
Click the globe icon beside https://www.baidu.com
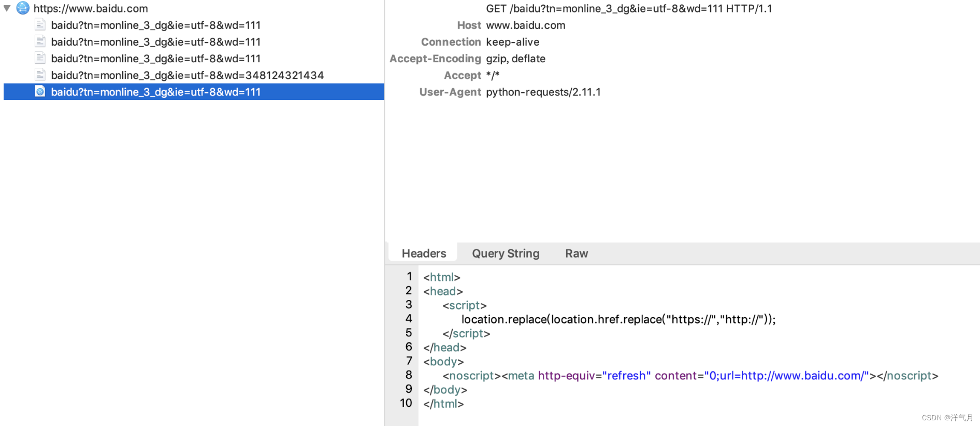tap(23, 8)
